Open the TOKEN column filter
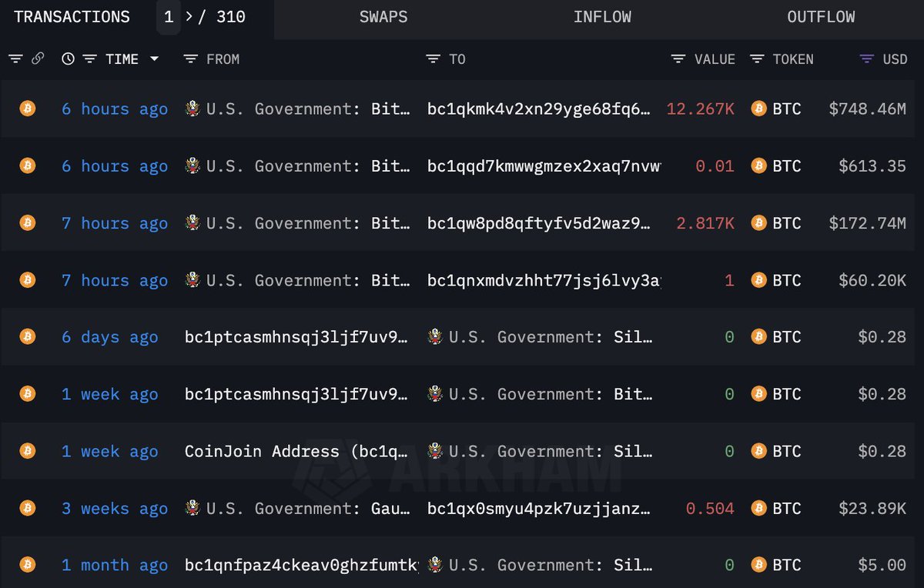This screenshot has width=924, height=588. (758, 59)
